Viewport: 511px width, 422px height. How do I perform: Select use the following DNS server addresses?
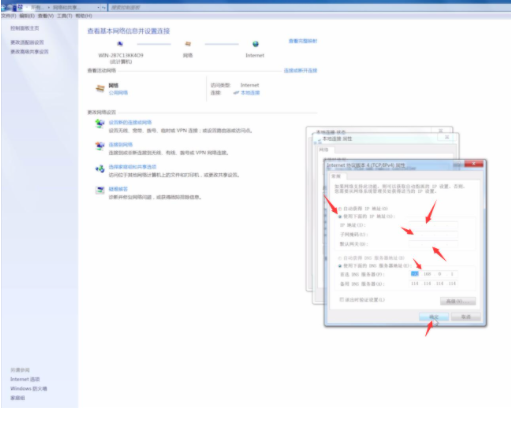click(x=340, y=266)
